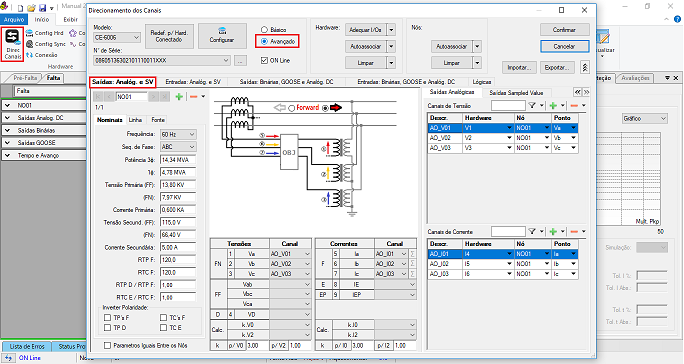Select the right Forward direction radio

325,108
